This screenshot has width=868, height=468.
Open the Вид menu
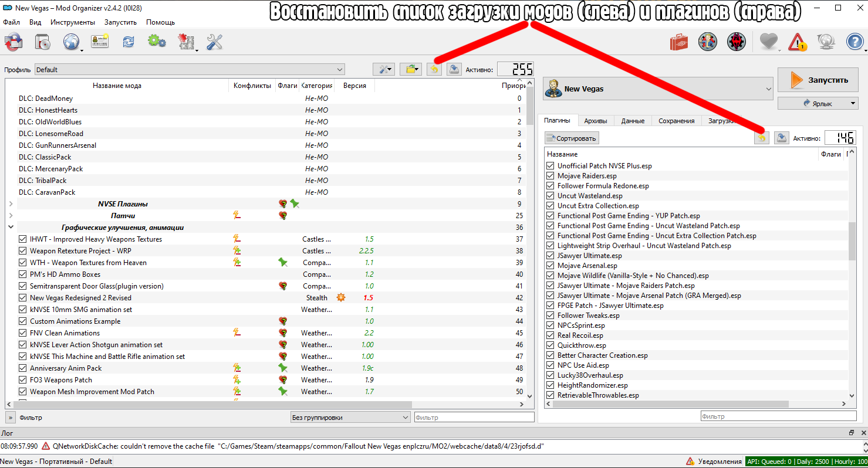click(35, 22)
